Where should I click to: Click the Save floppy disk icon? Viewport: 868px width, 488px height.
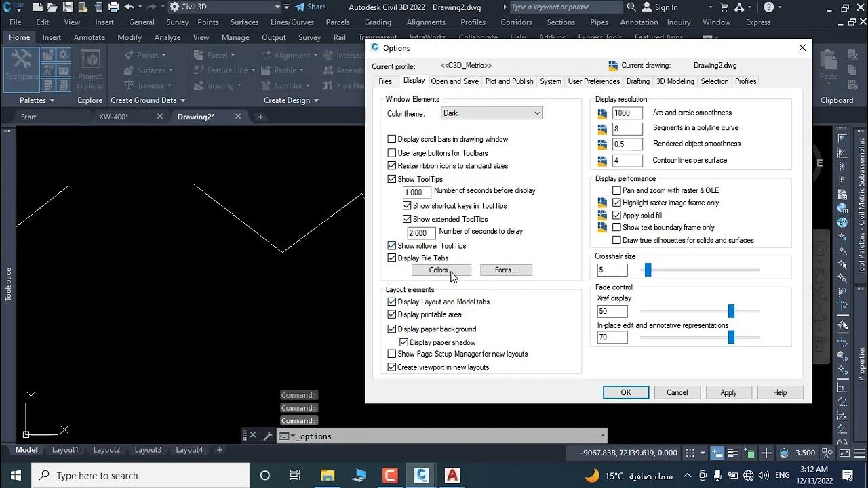68,7
